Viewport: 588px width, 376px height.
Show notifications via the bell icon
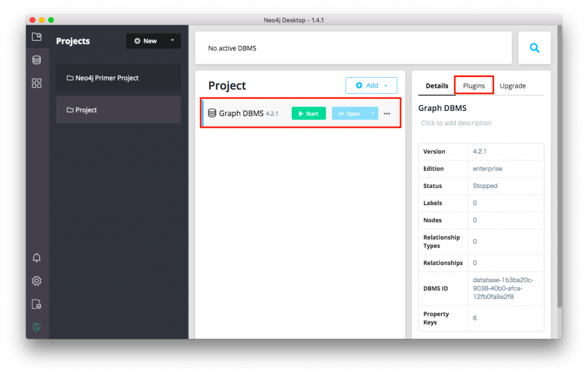pyautogui.click(x=37, y=258)
